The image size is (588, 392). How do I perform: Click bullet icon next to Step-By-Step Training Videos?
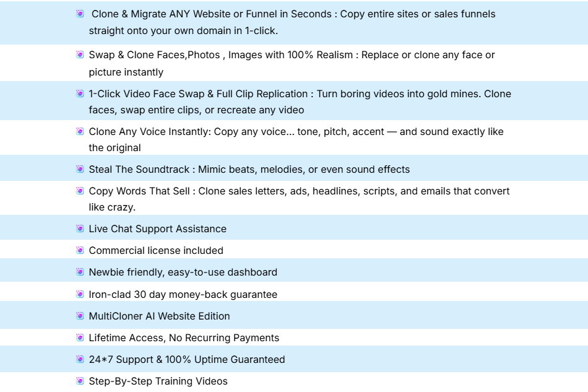click(80, 381)
